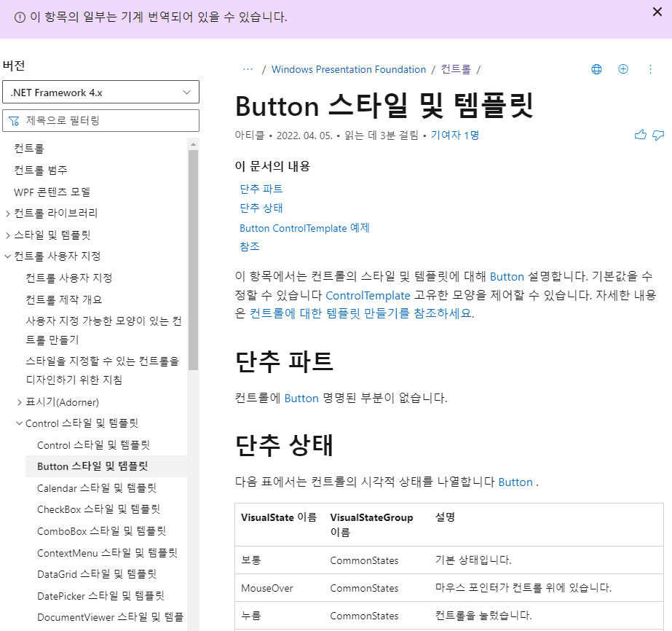This screenshot has width=672, height=631.
Task: Open 컨트롤에 대한 템플릿 만들기를 참조하세요 link
Action: pyautogui.click(x=360, y=313)
